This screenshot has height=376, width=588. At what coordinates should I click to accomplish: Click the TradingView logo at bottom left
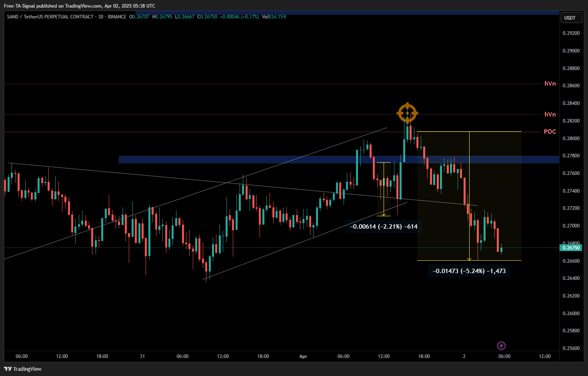coord(23,369)
